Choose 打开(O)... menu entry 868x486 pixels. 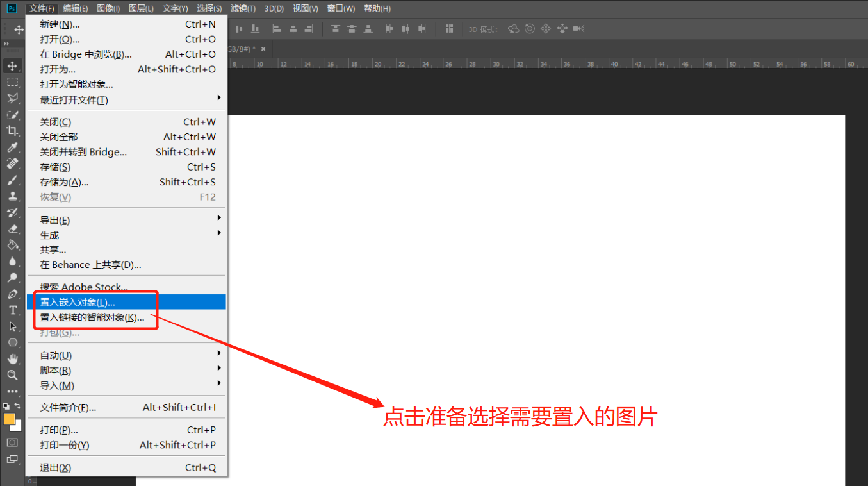(127, 39)
